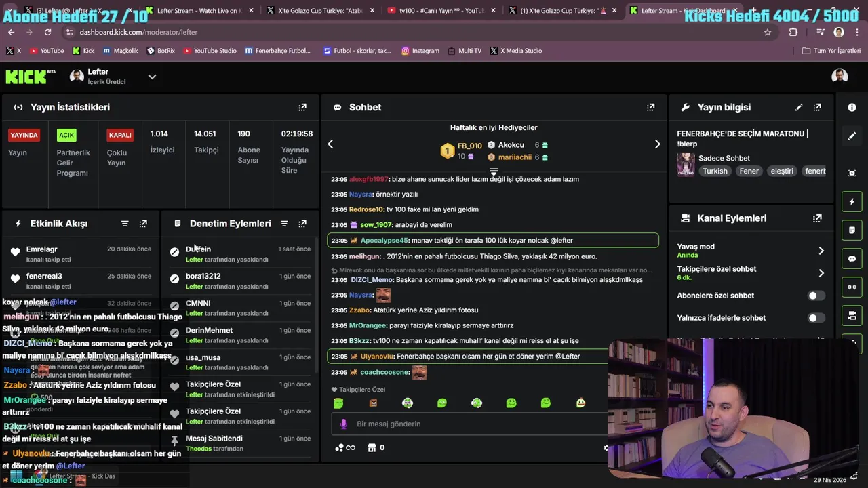The width and height of the screenshot is (868, 488).
Task: Select the Turkish stream tag
Action: click(x=715, y=171)
